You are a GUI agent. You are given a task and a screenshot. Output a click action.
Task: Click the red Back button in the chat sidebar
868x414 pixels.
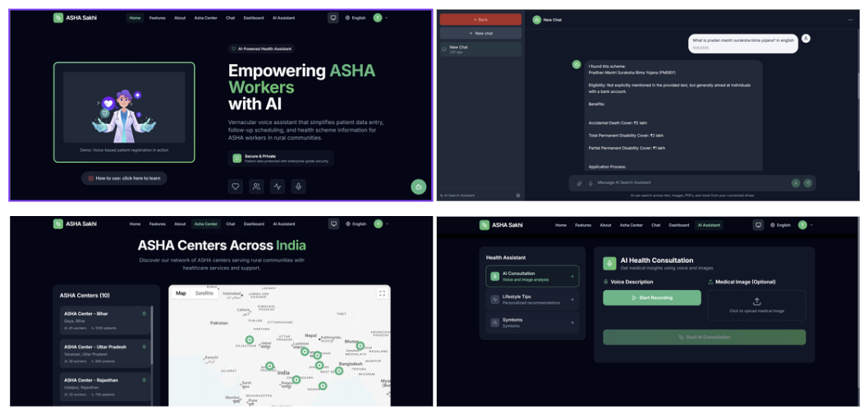pos(480,19)
